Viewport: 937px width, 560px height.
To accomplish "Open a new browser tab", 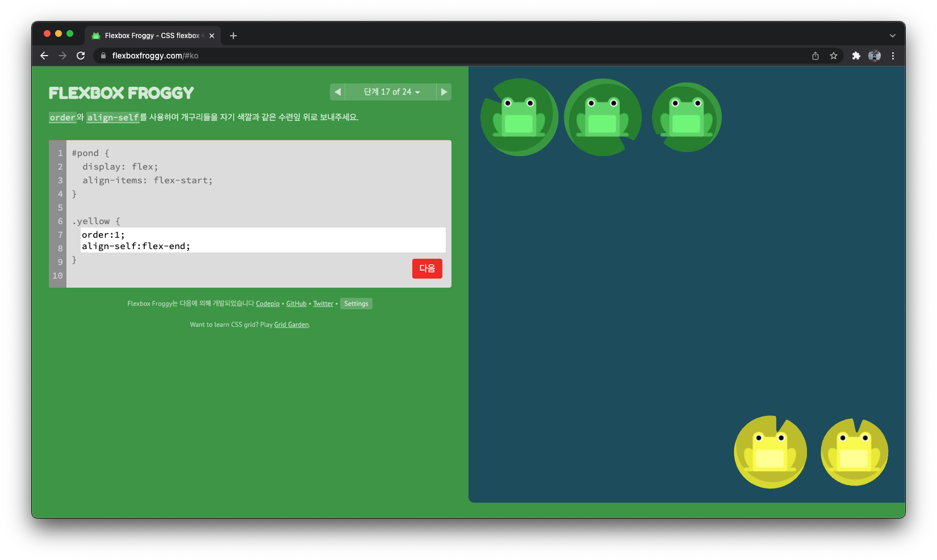I will (x=233, y=36).
